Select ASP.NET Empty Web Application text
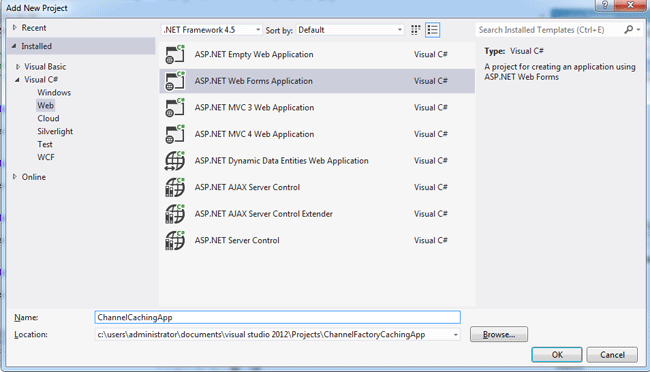Image resolution: width=650 pixels, height=372 pixels. (x=254, y=54)
